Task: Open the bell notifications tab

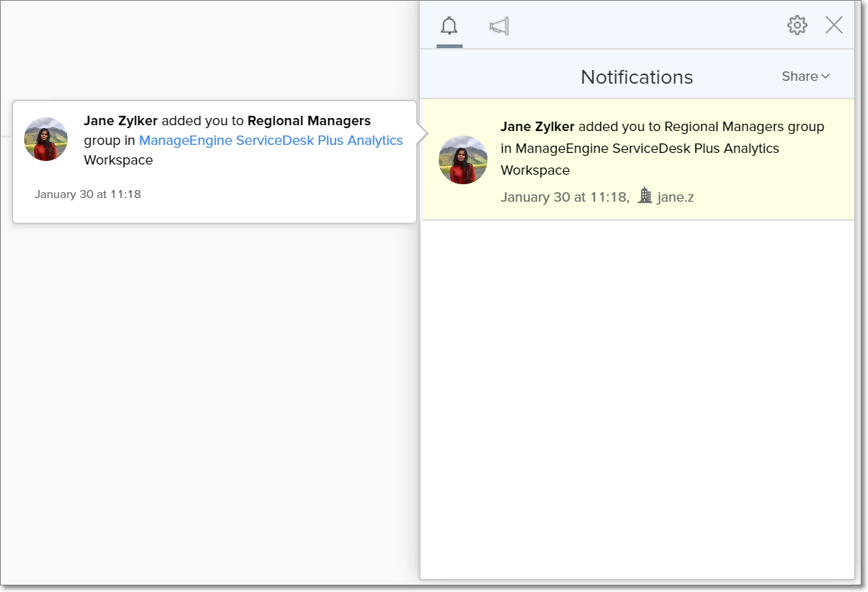Action: pos(449,27)
